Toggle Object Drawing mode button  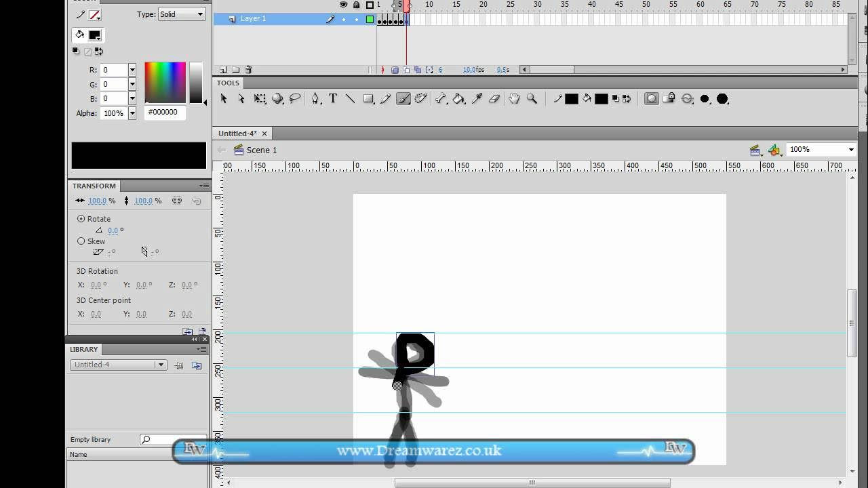click(x=651, y=99)
